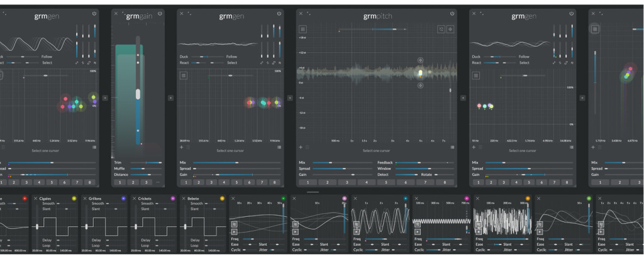Image resolution: width=644 pixels, height=259 pixels.
Task: Select preset 7 in leftmost grmgen
Action: pos(77,182)
